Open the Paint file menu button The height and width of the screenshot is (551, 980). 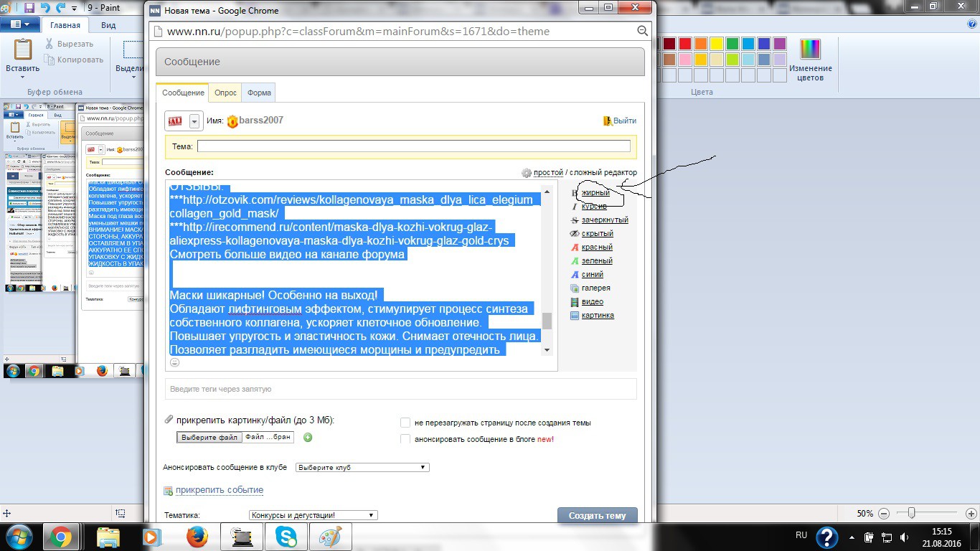click(x=19, y=24)
